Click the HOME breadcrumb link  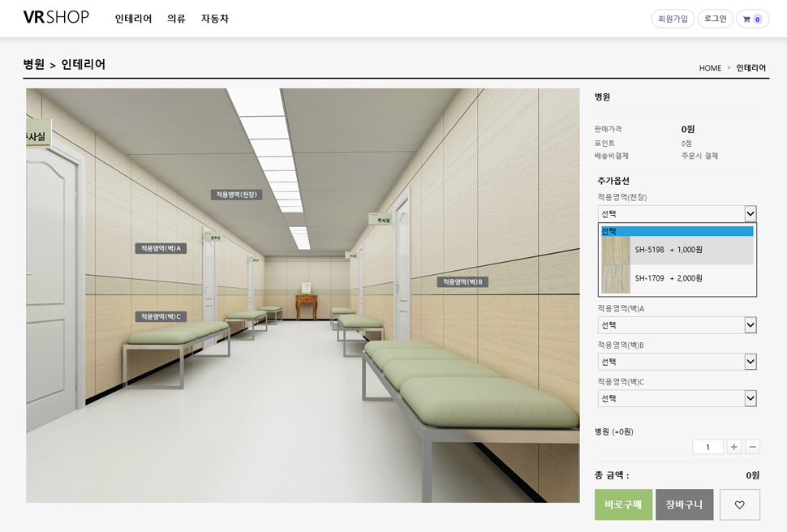[x=710, y=68]
